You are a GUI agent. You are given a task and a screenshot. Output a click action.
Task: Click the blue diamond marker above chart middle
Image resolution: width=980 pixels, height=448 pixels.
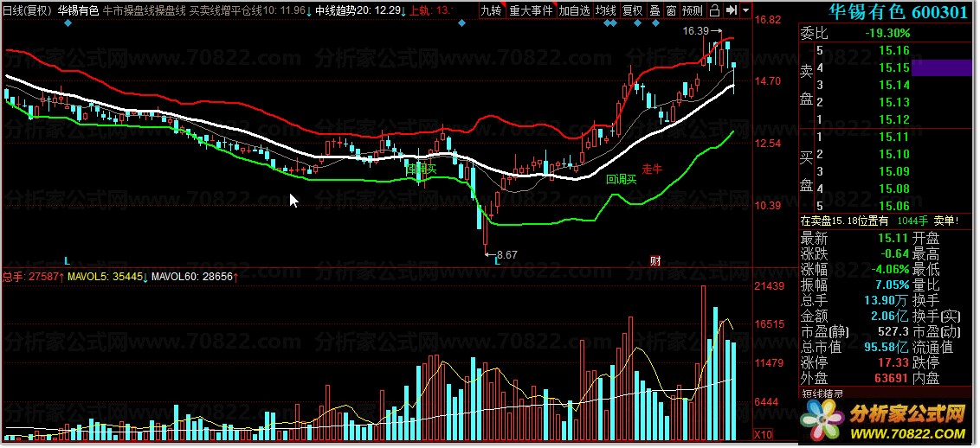461,23
